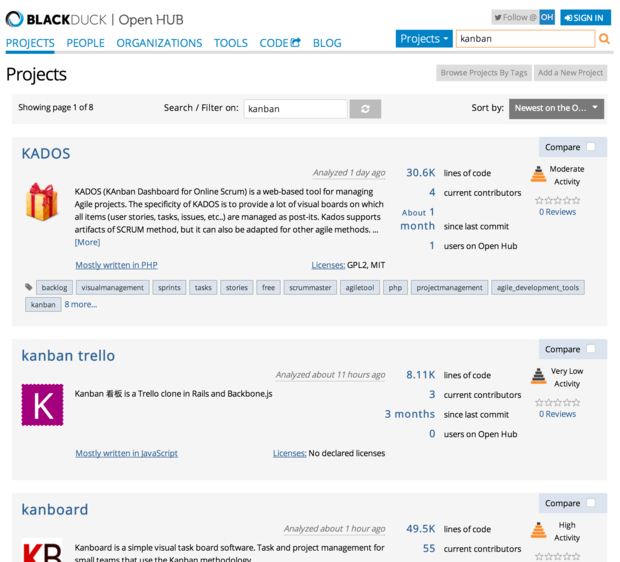Click the 'stories' tag
Viewport: 620px width, 562px height.
click(236, 288)
